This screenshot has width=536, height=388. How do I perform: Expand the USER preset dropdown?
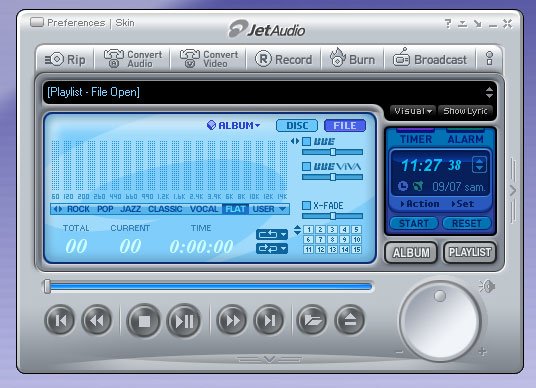282,209
